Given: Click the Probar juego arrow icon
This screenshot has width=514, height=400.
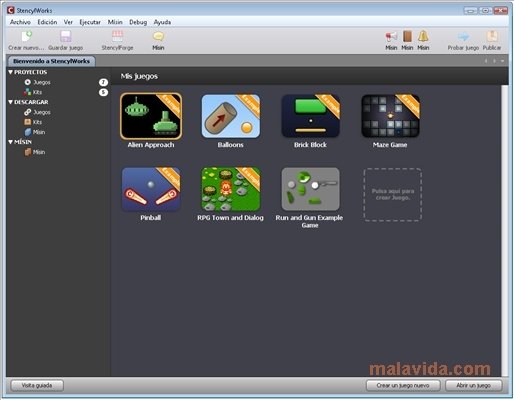Looking at the screenshot, I should (x=463, y=36).
